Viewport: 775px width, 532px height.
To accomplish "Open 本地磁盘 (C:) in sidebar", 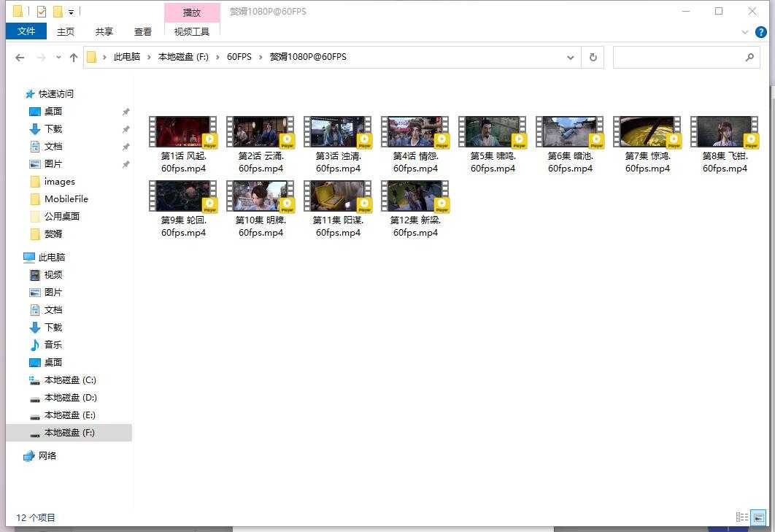I will pyautogui.click(x=70, y=379).
